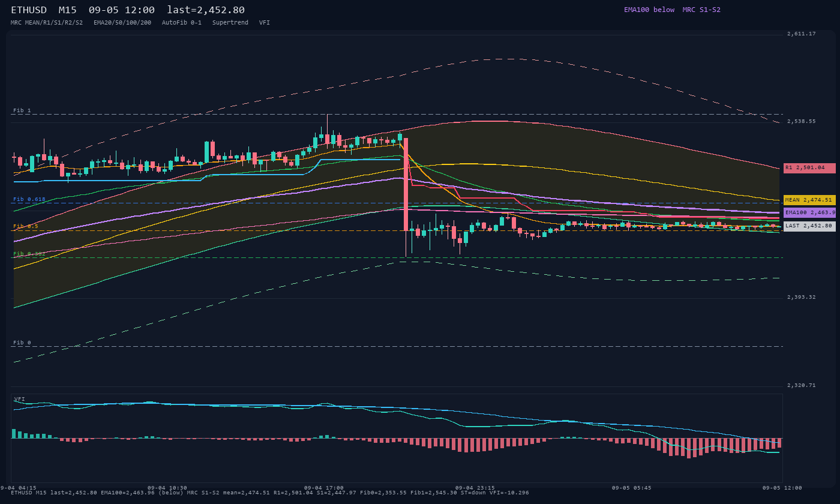The width and height of the screenshot is (840, 504).
Task: Click the Fib 0.5 level label
Action: (x=26, y=226)
